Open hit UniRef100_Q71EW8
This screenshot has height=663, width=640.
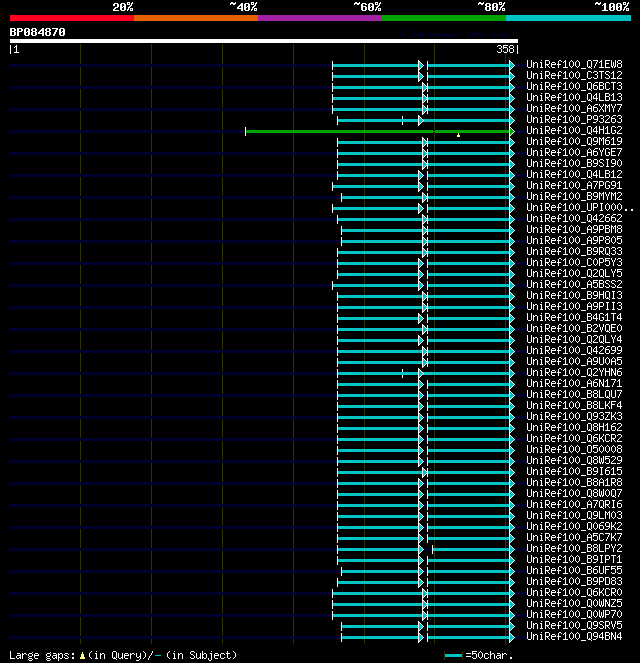click(574, 64)
